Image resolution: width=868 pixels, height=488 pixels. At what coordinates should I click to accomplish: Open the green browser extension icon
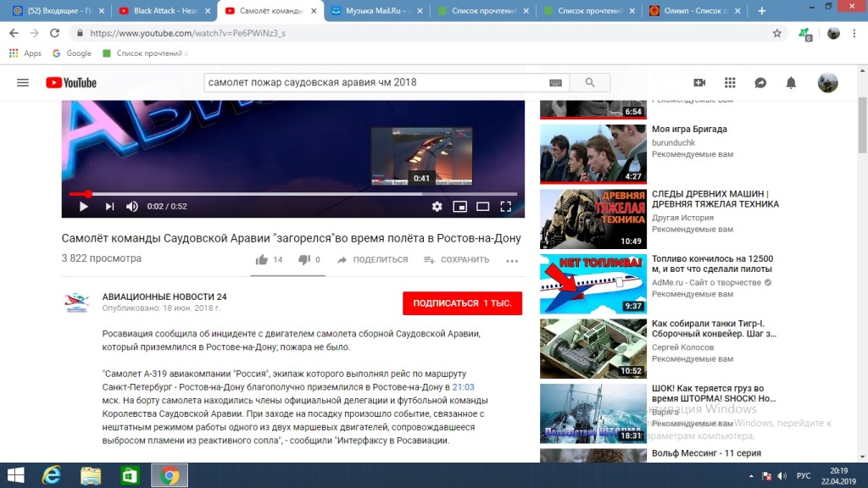coord(805,34)
